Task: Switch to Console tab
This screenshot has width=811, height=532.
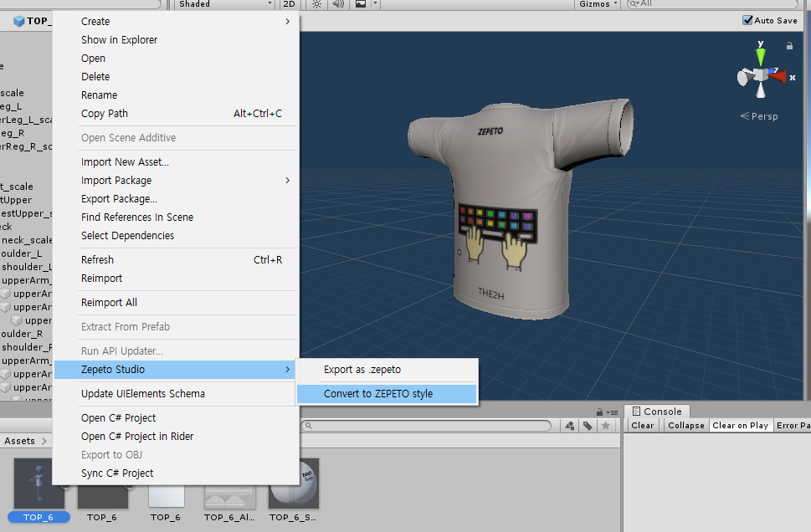Action: click(x=657, y=412)
